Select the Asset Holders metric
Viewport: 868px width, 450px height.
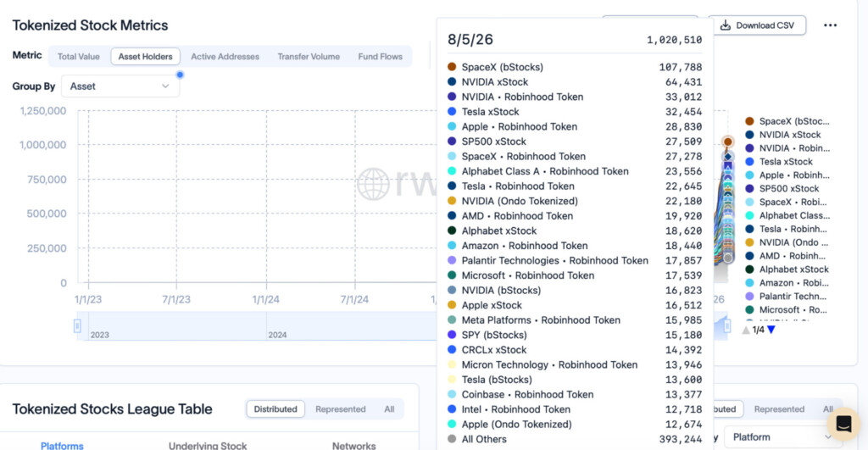(145, 57)
